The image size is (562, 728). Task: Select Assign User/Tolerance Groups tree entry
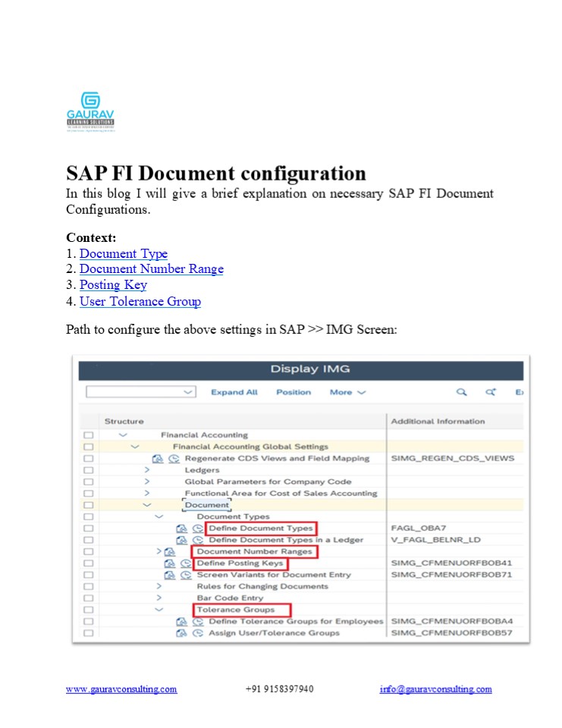click(274, 632)
